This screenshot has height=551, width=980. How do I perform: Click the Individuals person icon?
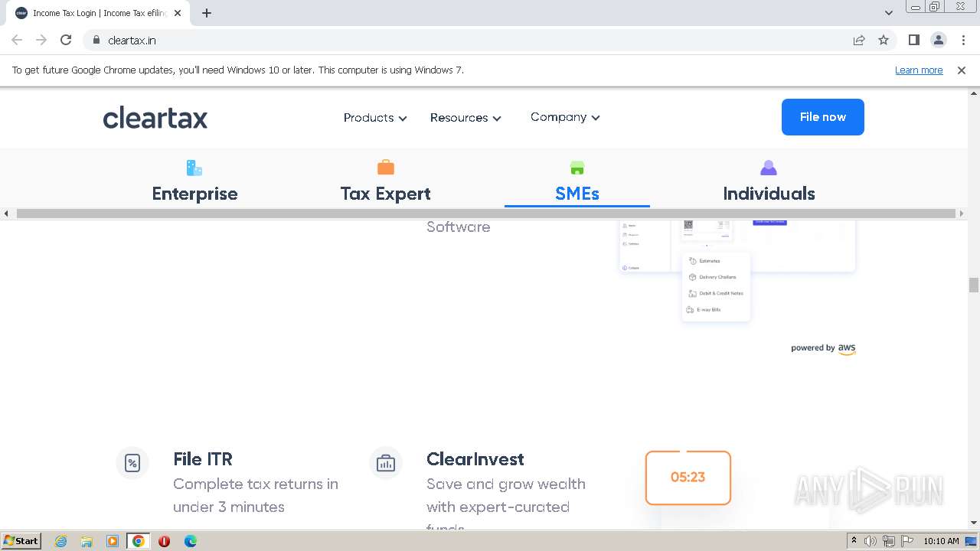[769, 168]
